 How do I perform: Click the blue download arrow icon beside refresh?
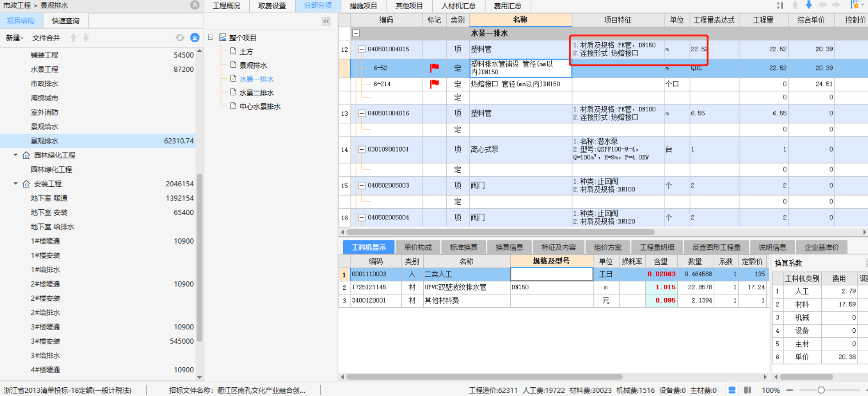coord(194,38)
